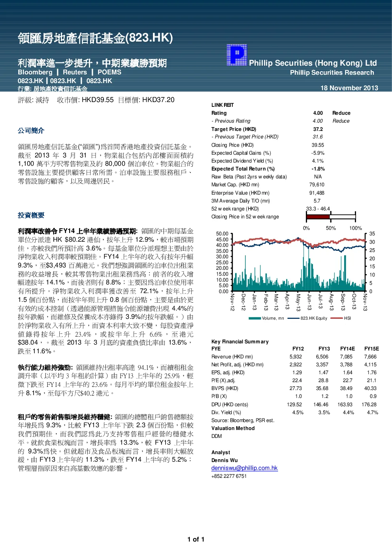Click the Phillip Securities blue P logo
The width and height of the screenshot is (392, 555).
click(237, 55)
